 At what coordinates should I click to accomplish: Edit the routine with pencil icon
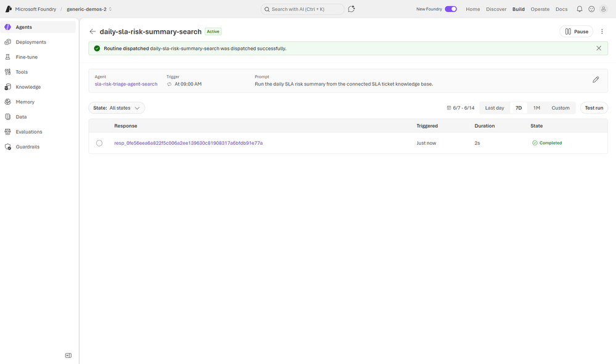pyautogui.click(x=596, y=79)
